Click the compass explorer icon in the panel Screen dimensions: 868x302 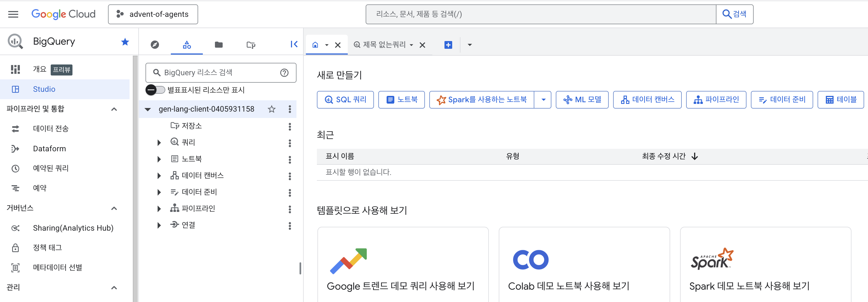(155, 44)
